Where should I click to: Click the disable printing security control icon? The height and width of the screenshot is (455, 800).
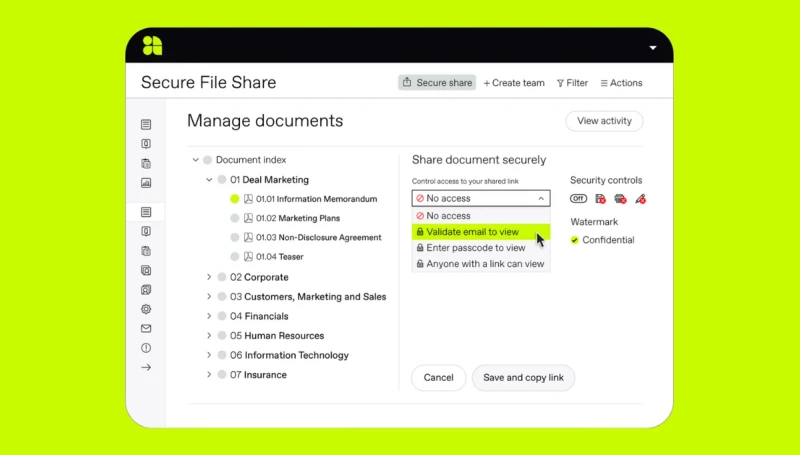[x=620, y=199]
